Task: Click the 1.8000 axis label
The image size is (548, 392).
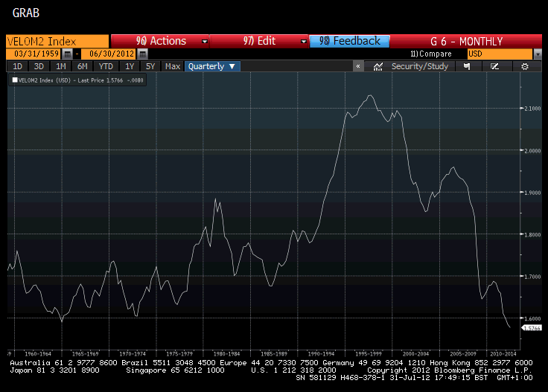Action: (x=532, y=234)
